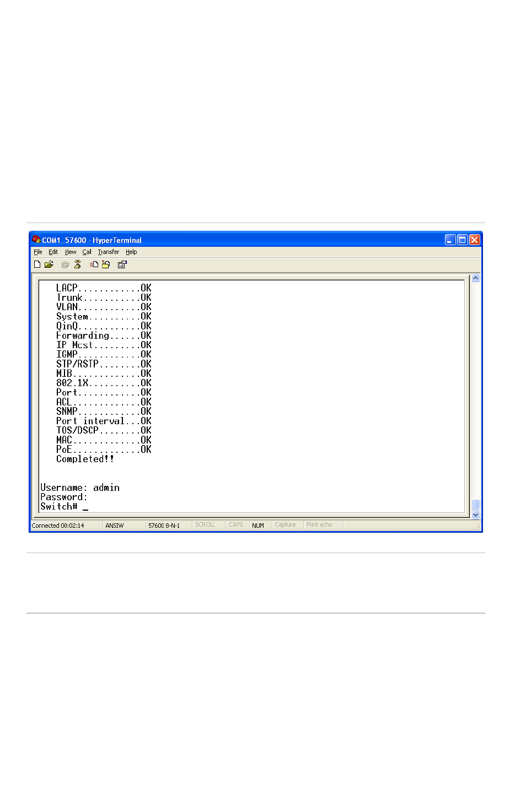This screenshot has width=526, height=812.
Task: Click the Properties toolbar icon
Action: (122, 264)
